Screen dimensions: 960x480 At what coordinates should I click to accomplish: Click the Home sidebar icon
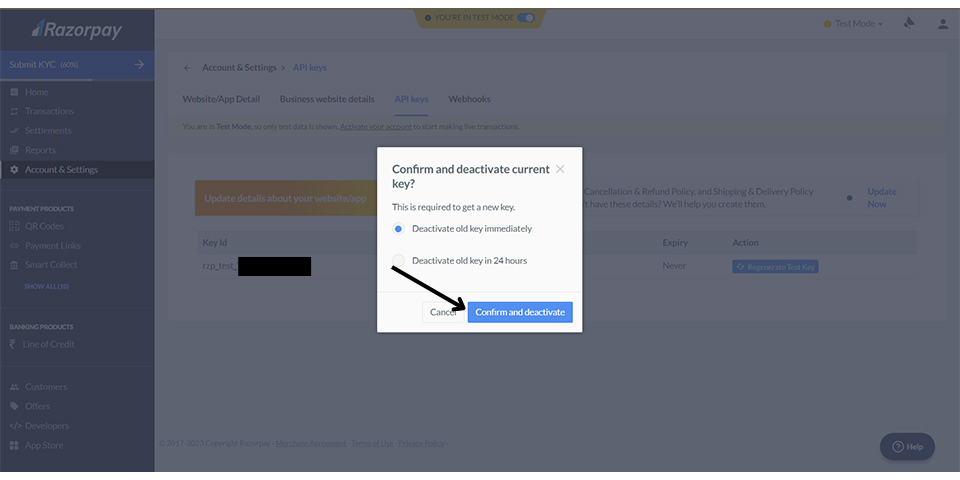14,92
